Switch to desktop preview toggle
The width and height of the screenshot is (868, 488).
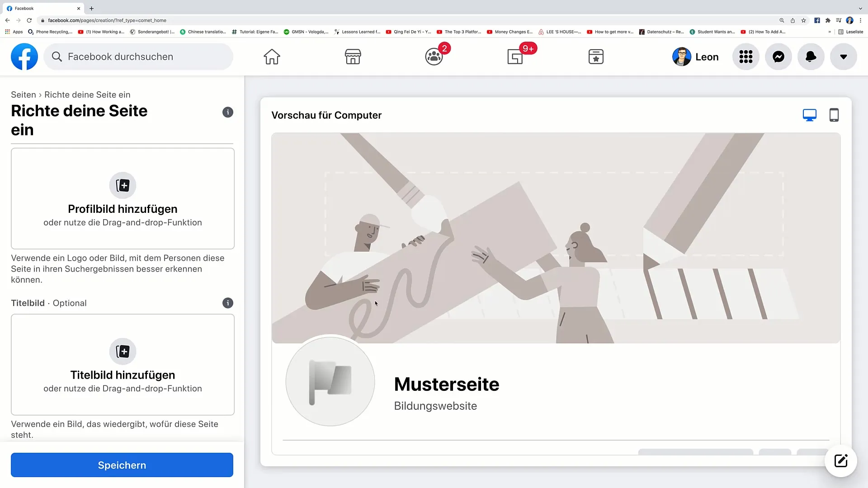click(810, 114)
